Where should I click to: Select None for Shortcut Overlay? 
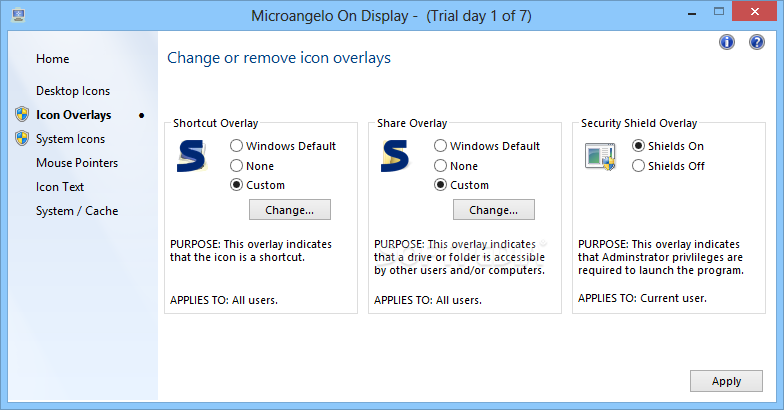tap(252, 166)
